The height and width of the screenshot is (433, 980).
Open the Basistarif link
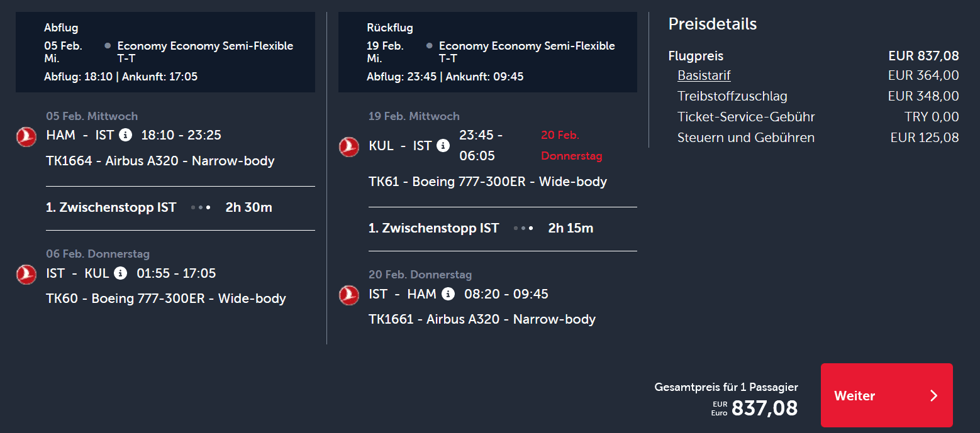coord(704,76)
